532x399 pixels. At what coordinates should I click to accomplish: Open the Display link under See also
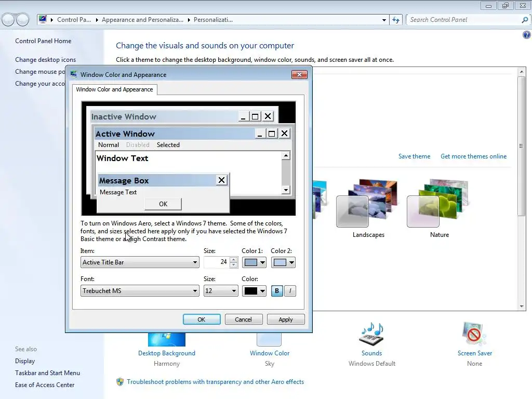click(25, 361)
